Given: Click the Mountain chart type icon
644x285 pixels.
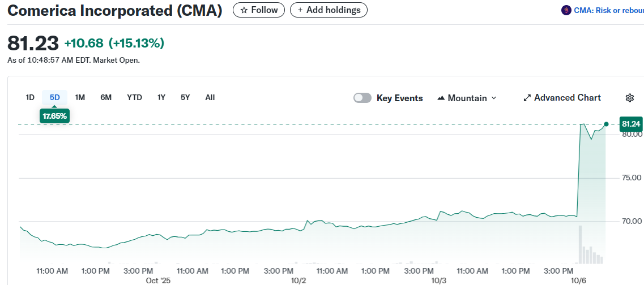Looking at the screenshot, I should [441, 98].
